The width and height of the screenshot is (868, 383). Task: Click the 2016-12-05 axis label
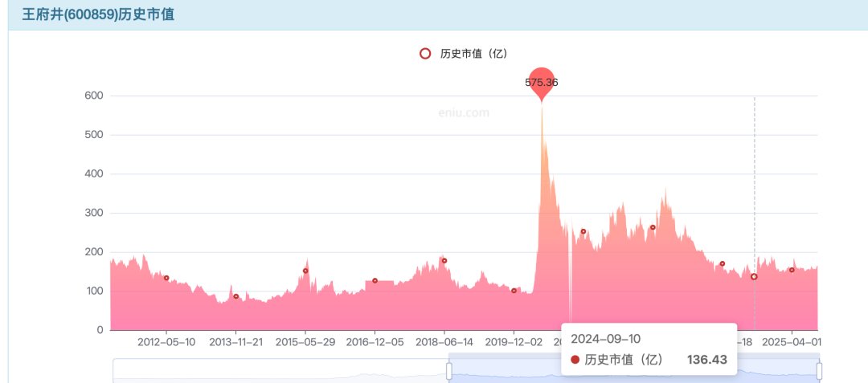coord(375,342)
